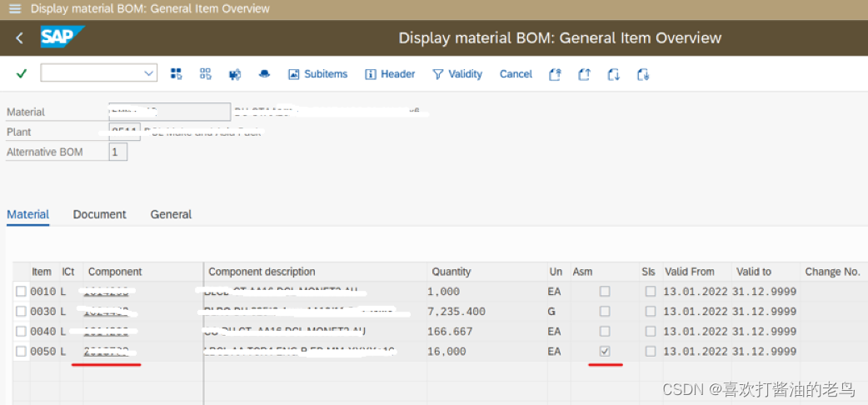Click the Change No. column header
Viewport: 868px width, 405px height.
click(832, 272)
